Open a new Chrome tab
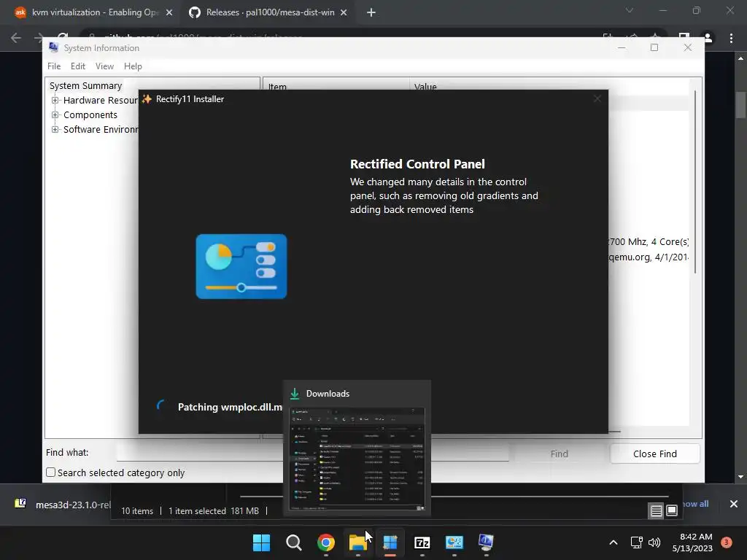Screen dimensions: 747x560 pyautogui.click(x=371, y=12)
